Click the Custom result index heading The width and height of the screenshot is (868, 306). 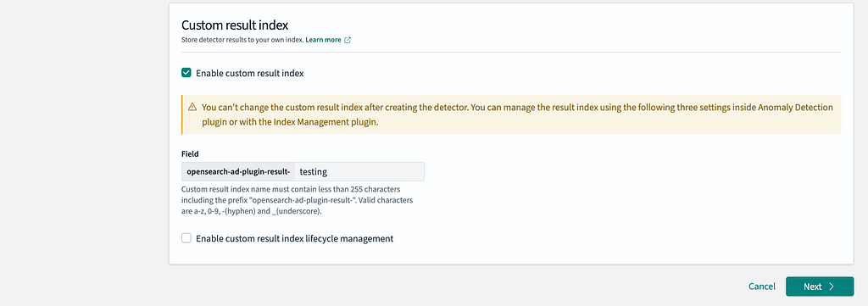pos(236,25)
